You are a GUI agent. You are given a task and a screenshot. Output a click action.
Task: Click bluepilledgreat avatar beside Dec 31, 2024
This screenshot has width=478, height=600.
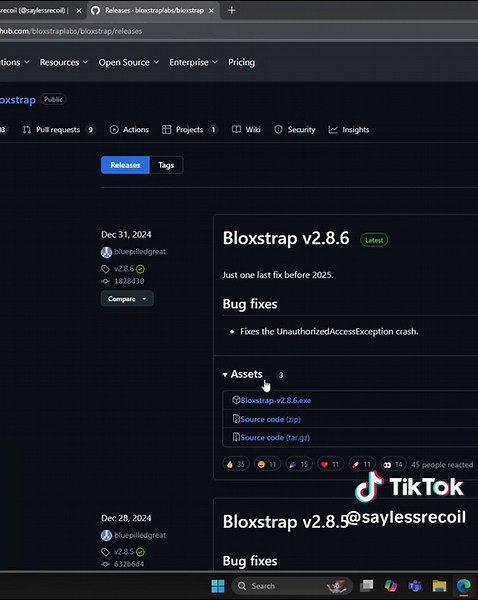(106, 252)
